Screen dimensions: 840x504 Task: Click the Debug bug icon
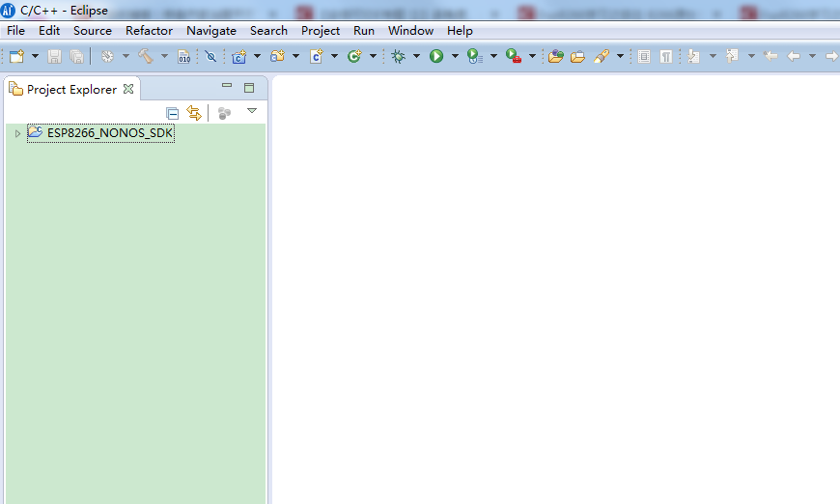tap(398, 56)
